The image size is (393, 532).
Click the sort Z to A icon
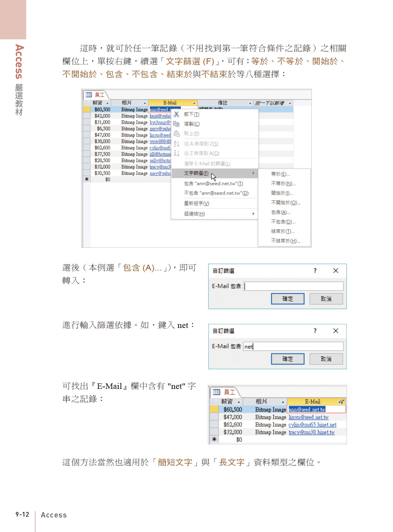point(176,153)
